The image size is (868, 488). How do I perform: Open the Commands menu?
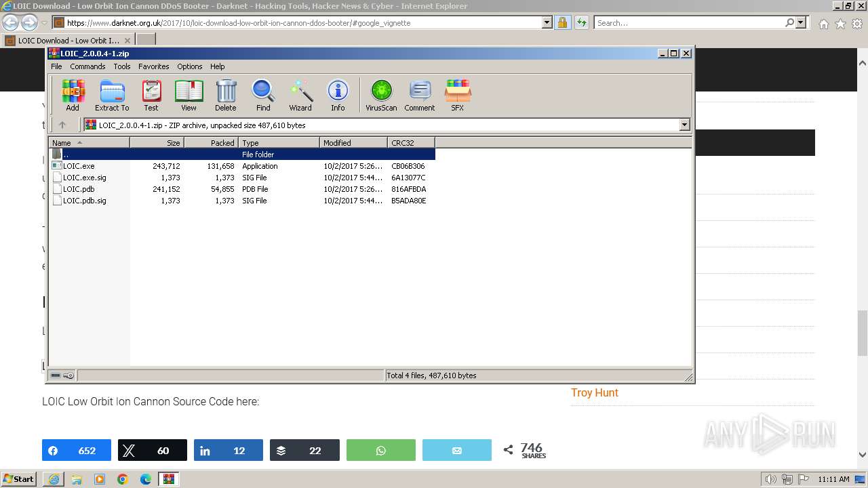pyautogui.click(x=87, y=66)
